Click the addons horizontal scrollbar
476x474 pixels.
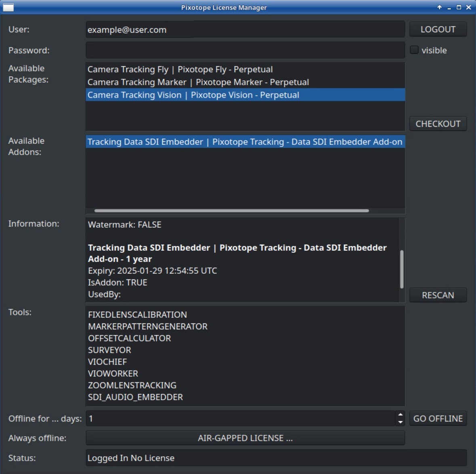[x=231, y=211]
